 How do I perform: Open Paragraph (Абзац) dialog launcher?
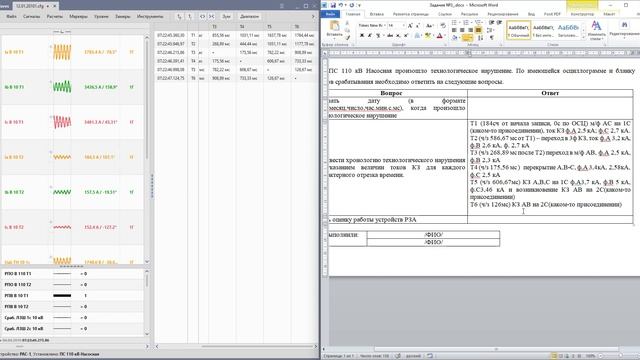click(501, 44)
